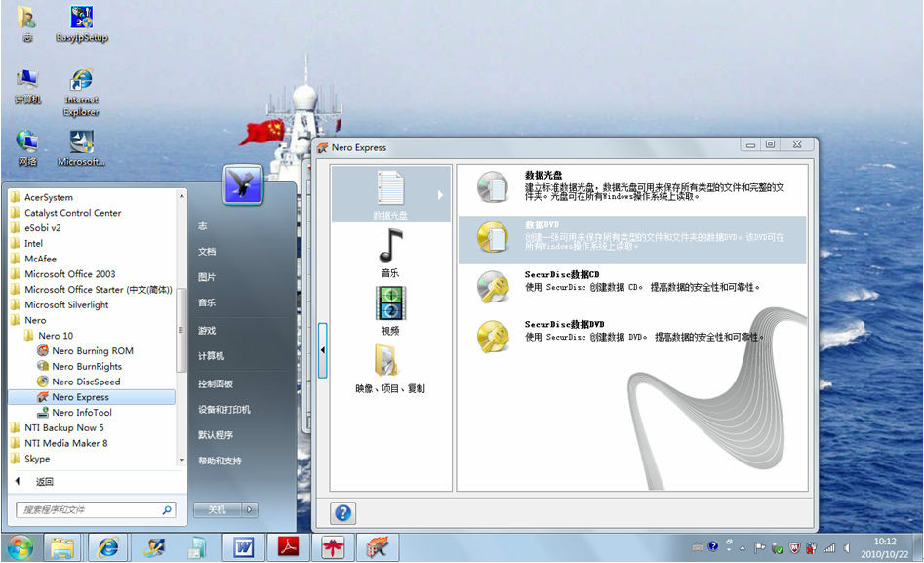
Task: Expand the Skype folder
Action: [37, 458]
